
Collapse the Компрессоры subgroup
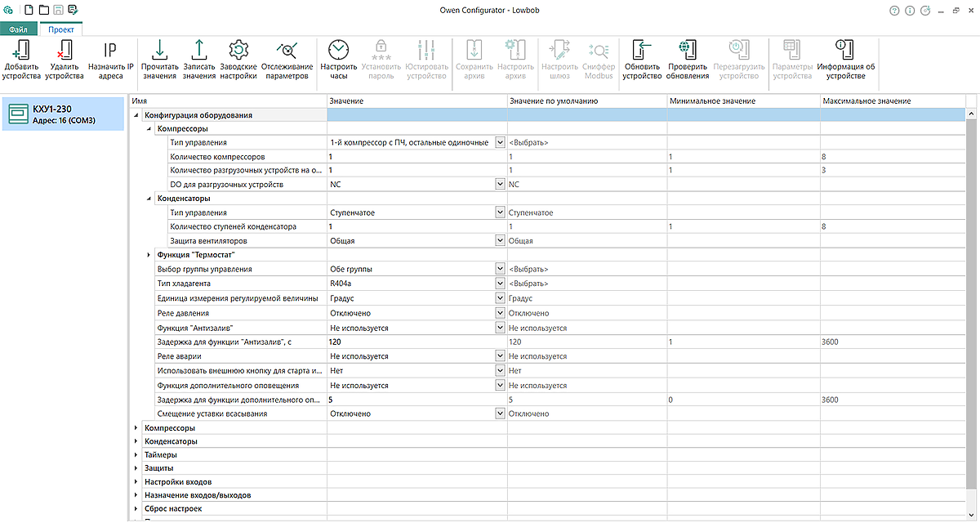click(x=149, y=129)
